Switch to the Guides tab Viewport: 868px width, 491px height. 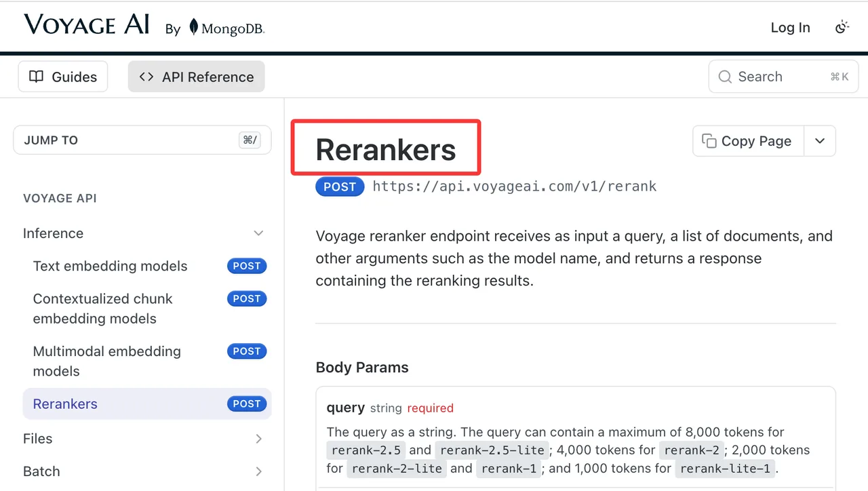pyautogui.click(x=63, y=77)
